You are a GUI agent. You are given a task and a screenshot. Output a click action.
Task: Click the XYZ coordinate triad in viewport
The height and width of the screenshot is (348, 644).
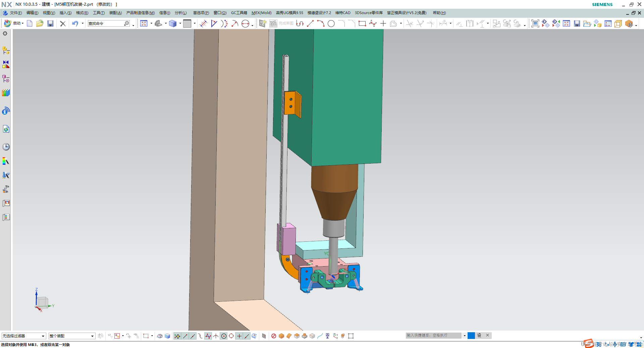click(44, 300)
